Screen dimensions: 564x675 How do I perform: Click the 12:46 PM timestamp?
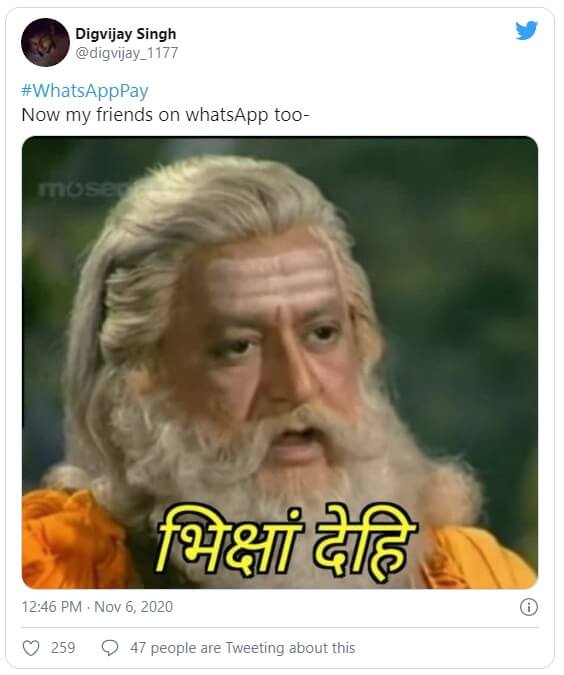click(x=52, y=607)
